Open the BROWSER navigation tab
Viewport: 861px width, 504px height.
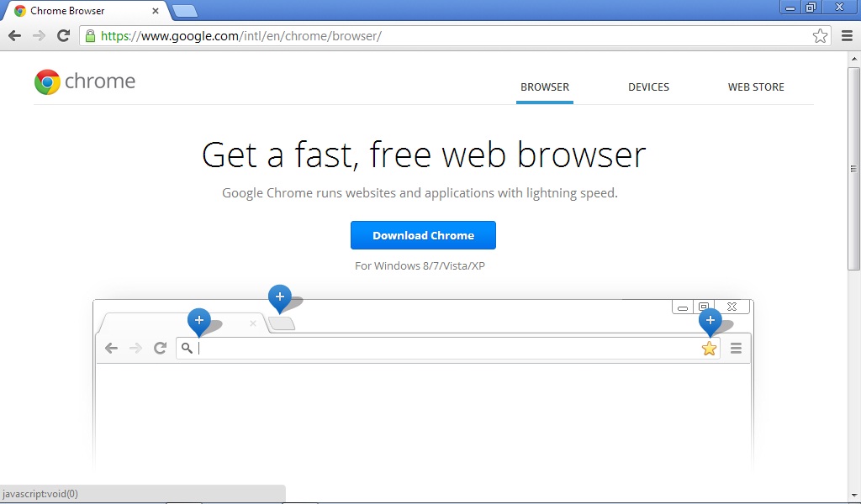point(545,87)
